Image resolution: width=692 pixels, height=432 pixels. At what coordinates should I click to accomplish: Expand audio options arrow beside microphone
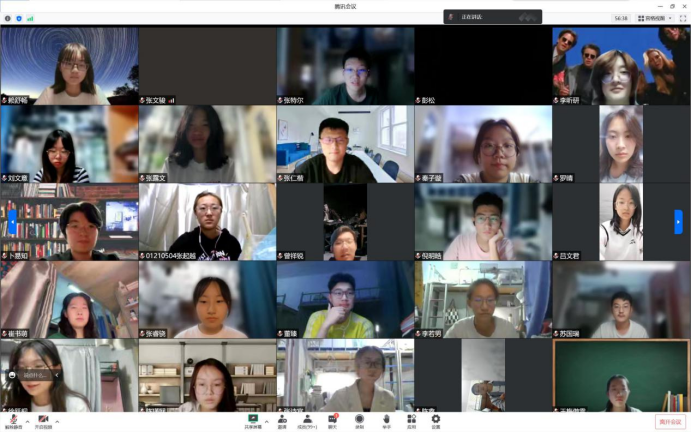pyautogui.click(x=26, y=421)
